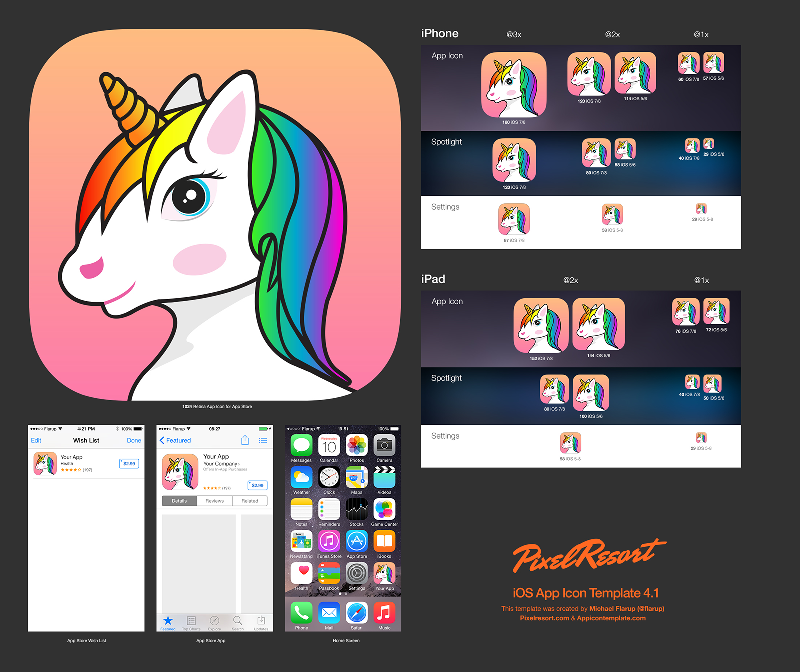Image resolution: width=800 pixels, height=672 pixels.
Task: Tap the Stocks app icon
Action: click(356, 509)
